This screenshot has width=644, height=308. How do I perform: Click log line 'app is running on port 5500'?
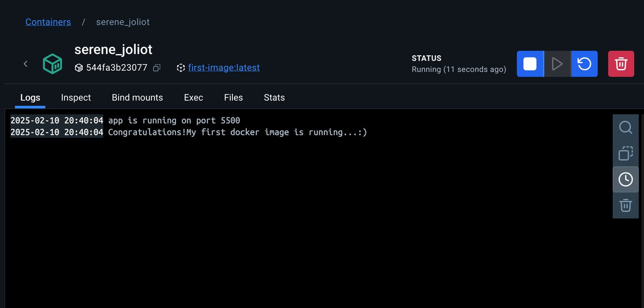[x=174, y=121]
